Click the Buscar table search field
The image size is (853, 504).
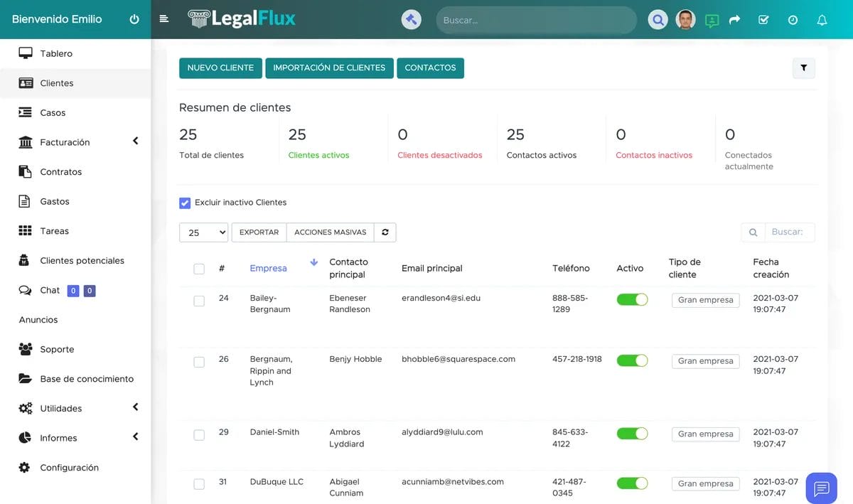pyautogui.click(x=789, y=232)
